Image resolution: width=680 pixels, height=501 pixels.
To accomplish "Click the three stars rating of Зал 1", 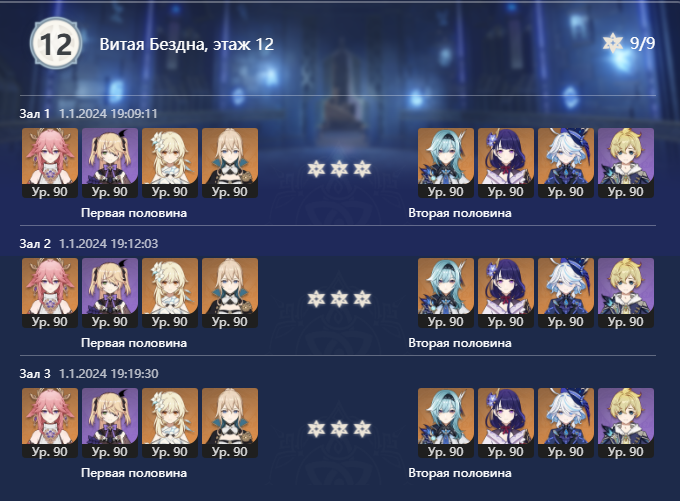I will (339, 169).
